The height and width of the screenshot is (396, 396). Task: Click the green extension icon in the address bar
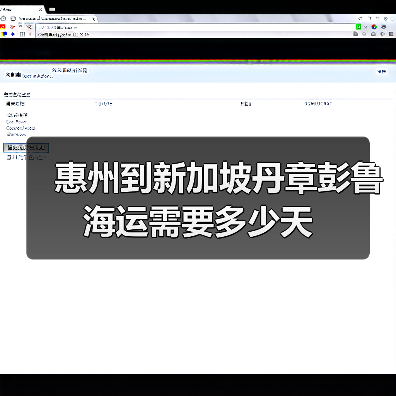(358, 27)
